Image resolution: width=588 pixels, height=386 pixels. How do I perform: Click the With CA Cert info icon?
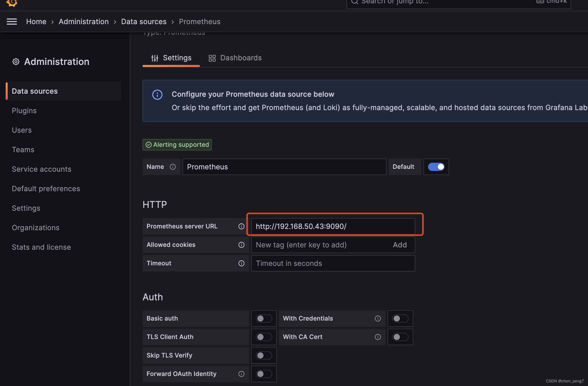click(x=378, y=337)
